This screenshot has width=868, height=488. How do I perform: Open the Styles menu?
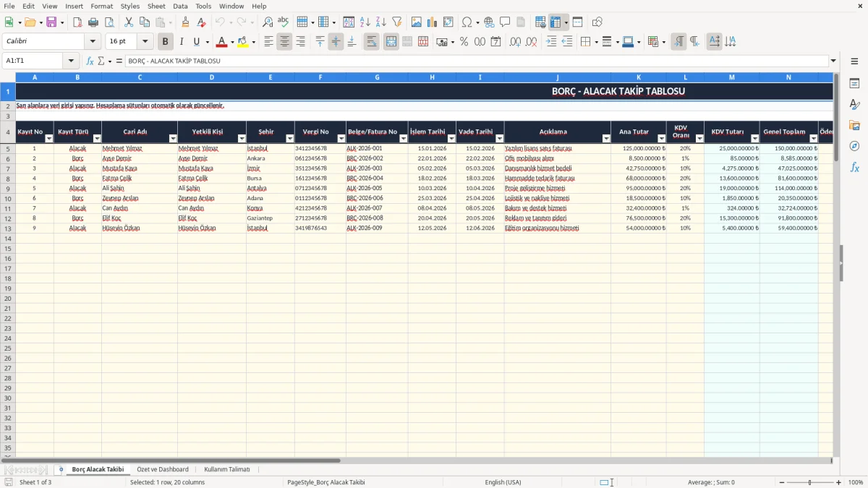coord(130,6)
